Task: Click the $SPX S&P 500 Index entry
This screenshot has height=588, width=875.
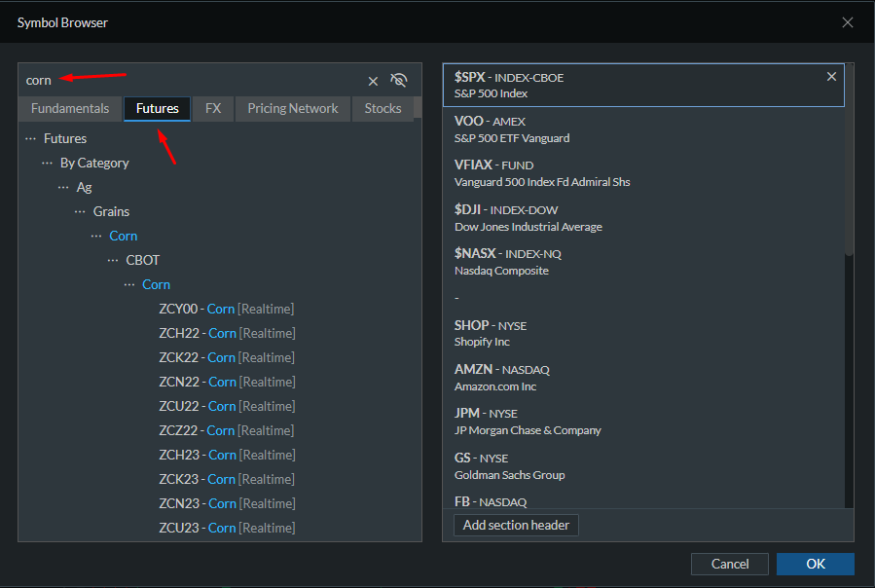Action: pyautogui.click(x=643, y=85)
